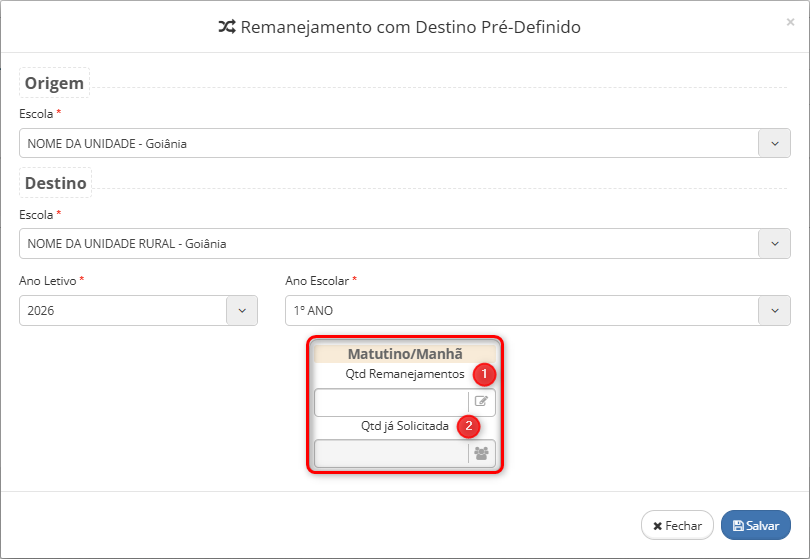Viewport: 810px width, 559px height.
Task: Expand the Ano Letivo dropdown arrow
Action: (x=241, y=311)
